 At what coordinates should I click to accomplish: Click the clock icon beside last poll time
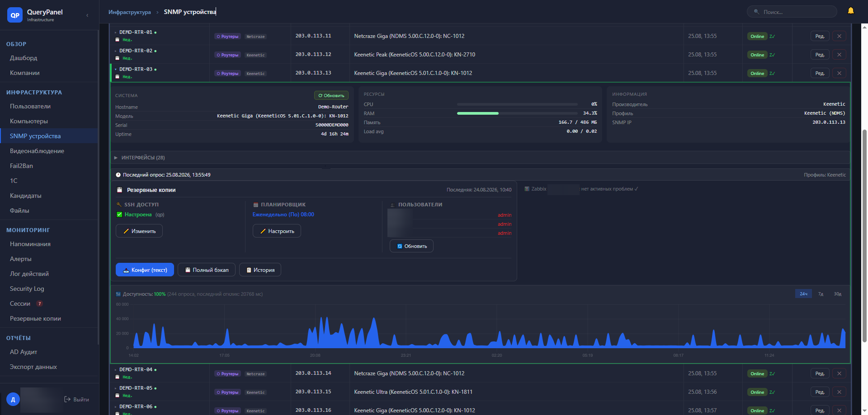click(x=118, y=175)
